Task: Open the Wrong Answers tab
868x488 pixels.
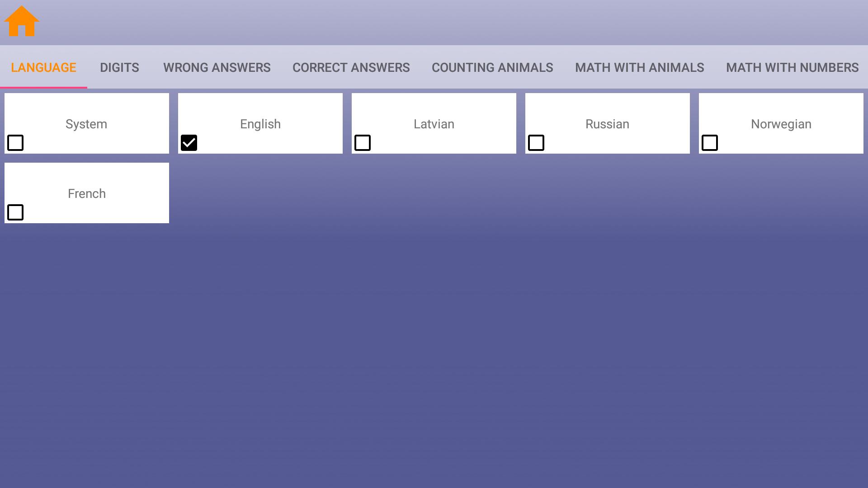Action: (x=217, y=67)
